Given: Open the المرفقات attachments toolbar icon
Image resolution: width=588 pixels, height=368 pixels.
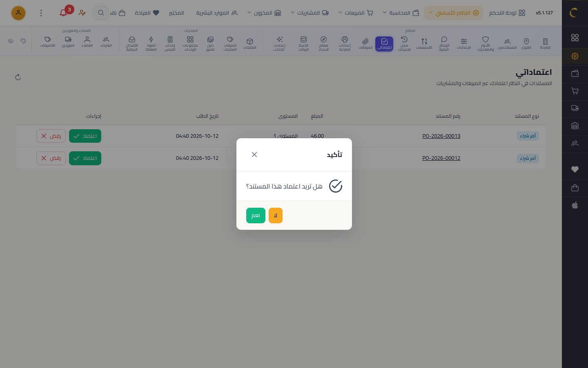Looking at the screenshot, I should pyautogui.click(x=365, y=43).
